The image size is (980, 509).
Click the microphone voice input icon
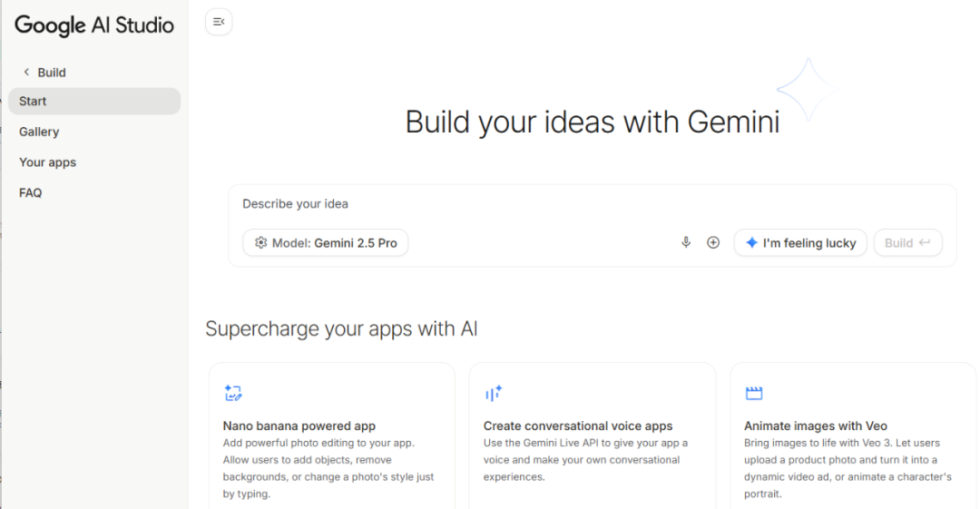[x=686, y=242]
